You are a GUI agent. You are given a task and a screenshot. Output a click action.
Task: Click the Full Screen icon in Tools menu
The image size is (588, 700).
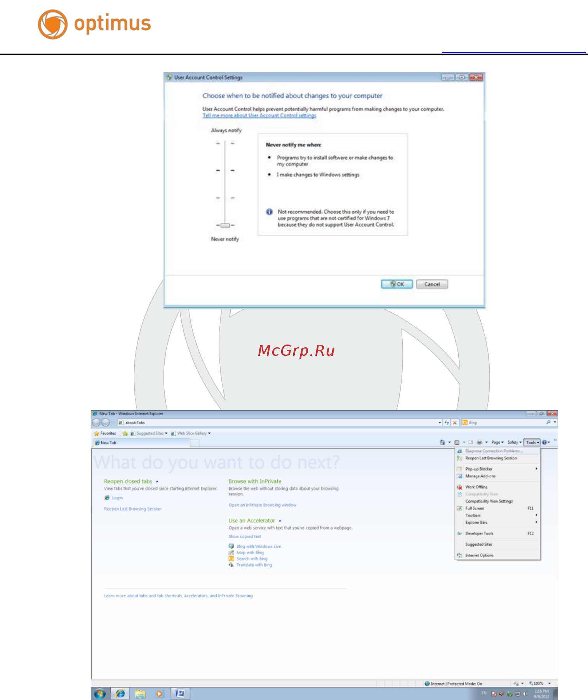[x=459, y=508]
